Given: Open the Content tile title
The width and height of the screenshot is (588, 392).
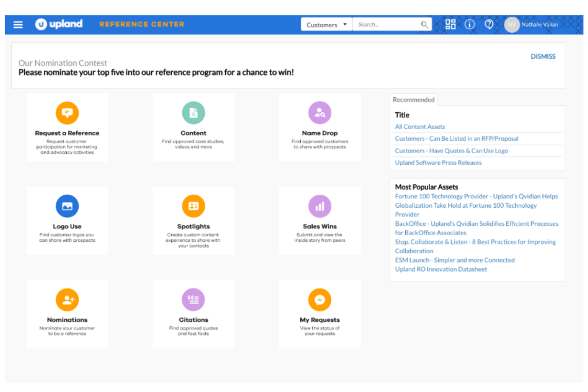Looking at the screenshot, I should [193, 133].
